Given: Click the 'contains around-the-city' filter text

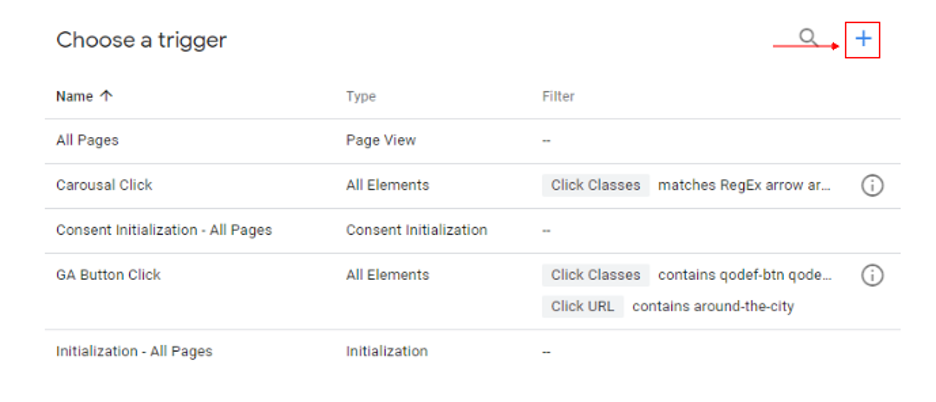Looking at the screenshot, I should (713, 306).
